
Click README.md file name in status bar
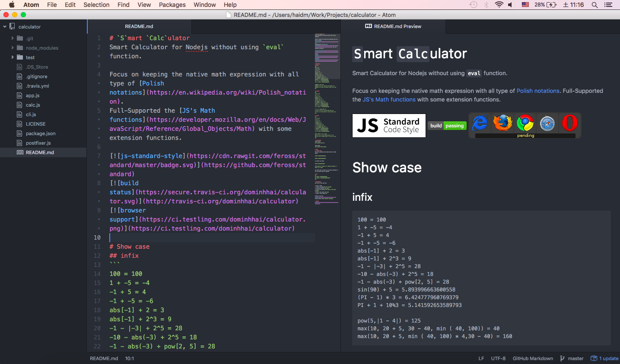coord(104,358)
